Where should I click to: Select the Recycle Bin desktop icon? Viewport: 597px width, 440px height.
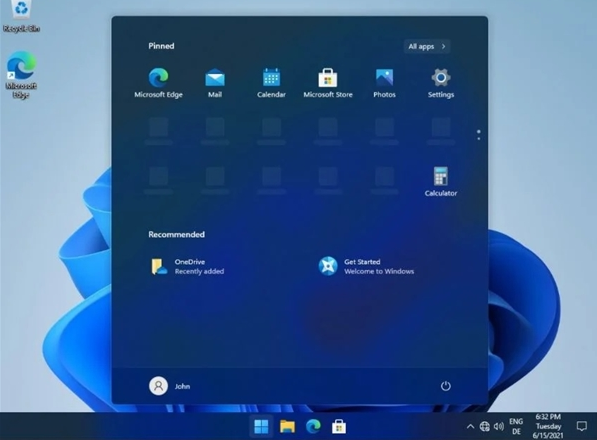click(21, 16)
